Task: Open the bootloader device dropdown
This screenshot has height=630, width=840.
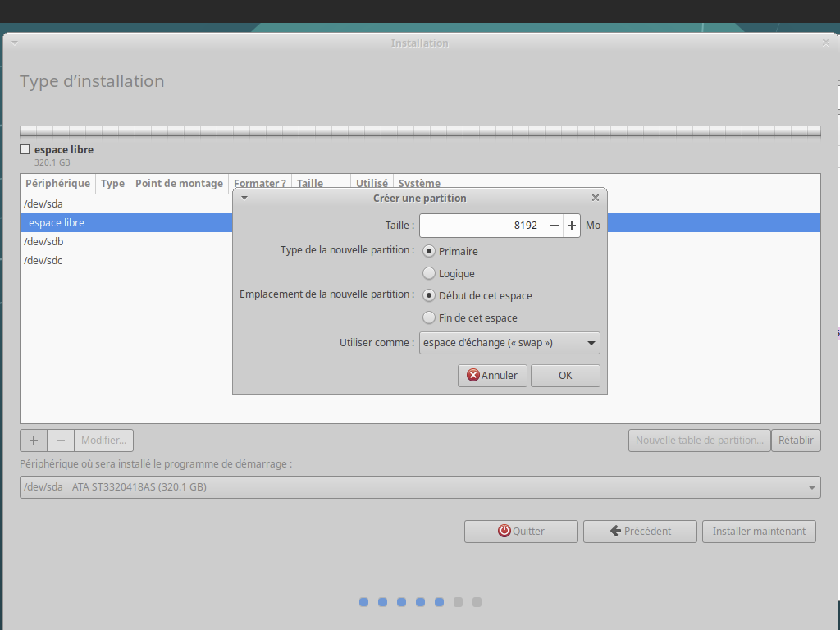Action: click(x=420, y=487)
